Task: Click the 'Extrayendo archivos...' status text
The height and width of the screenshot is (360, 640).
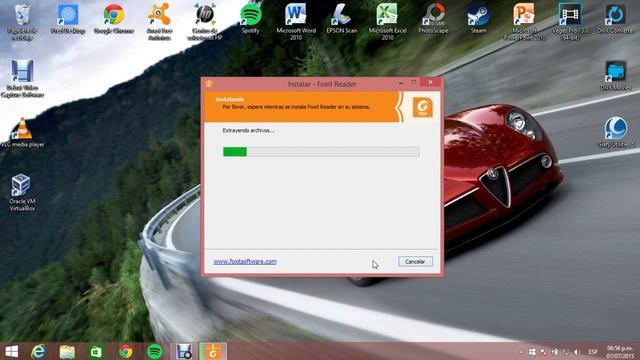Action: (x=249, y=131)
